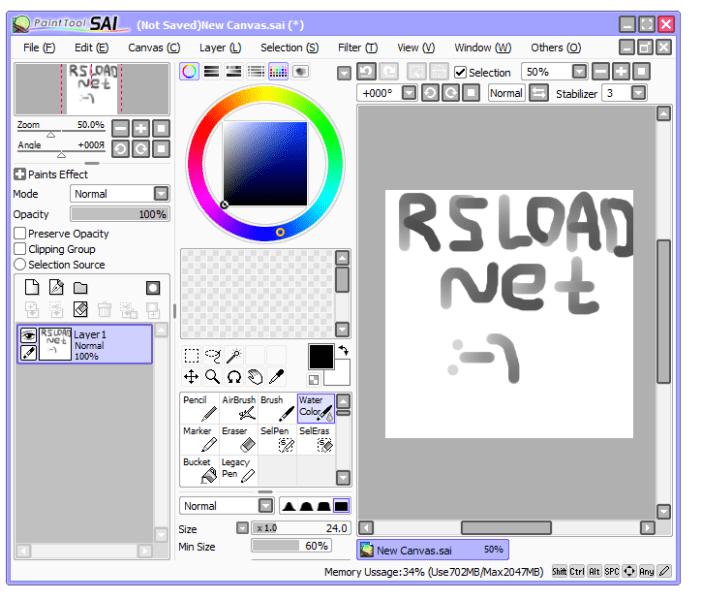
Task: Flip the canvas view horizontally
Action: [x=539, y=93]
